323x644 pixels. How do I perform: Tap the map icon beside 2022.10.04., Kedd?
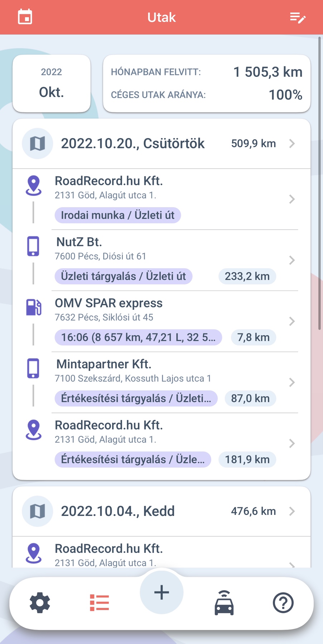(x=38, y=511)
